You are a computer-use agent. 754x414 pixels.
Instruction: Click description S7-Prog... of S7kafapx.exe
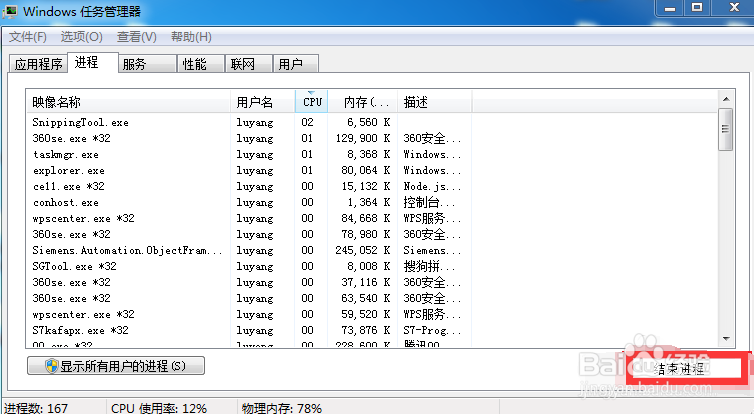click(x=432, y=330)
